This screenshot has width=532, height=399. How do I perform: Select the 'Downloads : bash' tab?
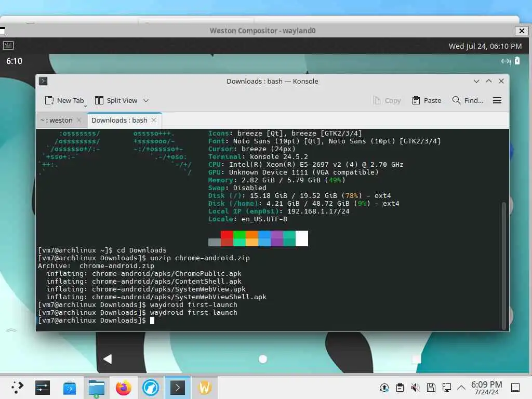tap(119, 120)
